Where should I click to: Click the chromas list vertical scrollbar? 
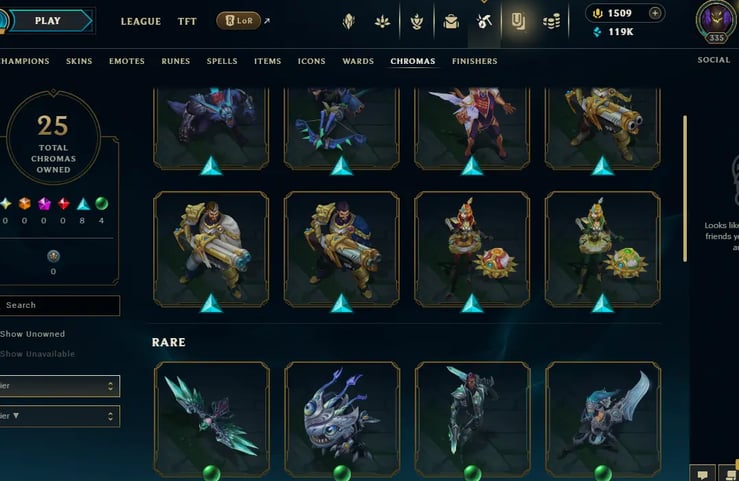coord(685,188)
